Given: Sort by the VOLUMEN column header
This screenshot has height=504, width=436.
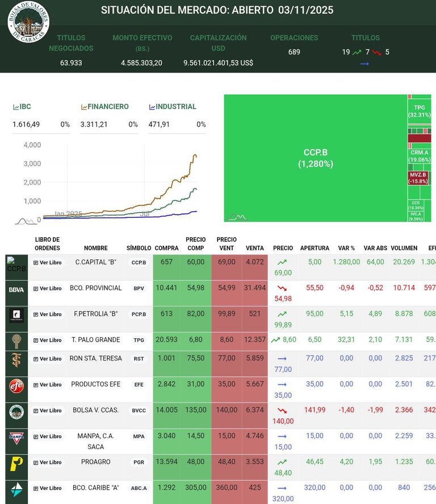Looking at the screenshot, I should click(x=404, y=248).
